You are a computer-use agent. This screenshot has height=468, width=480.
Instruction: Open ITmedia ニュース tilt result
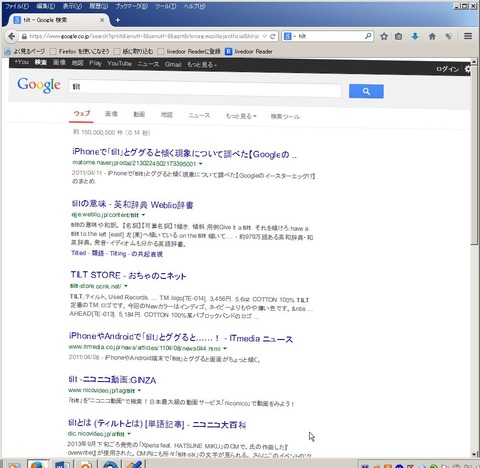pyautogui.click(x=181, y=337)
